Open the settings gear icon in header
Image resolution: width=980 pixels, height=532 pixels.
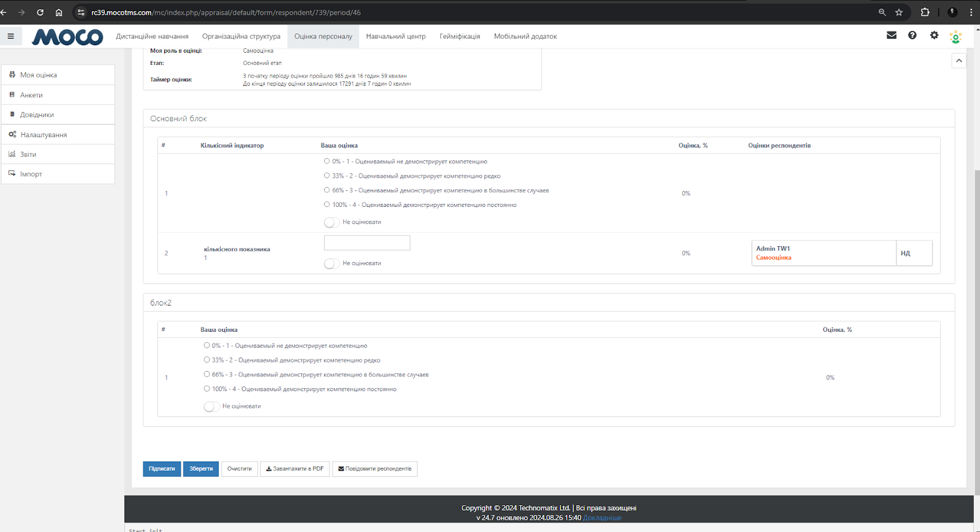934,36
